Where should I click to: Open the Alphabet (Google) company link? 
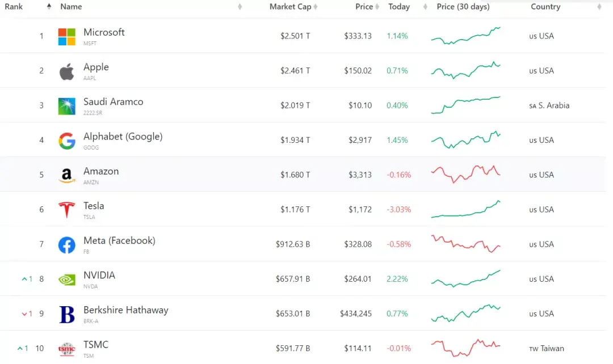click(123, 137)
